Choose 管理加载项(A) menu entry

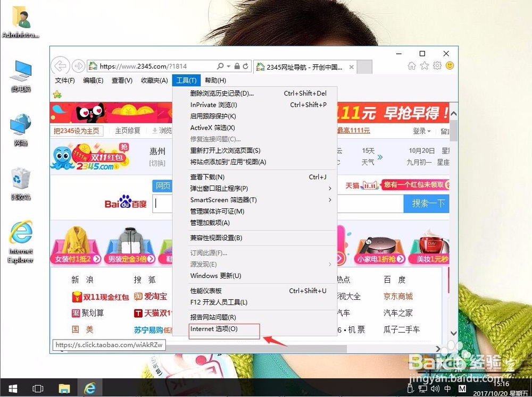pyautogui.click(x=255, y=223)
